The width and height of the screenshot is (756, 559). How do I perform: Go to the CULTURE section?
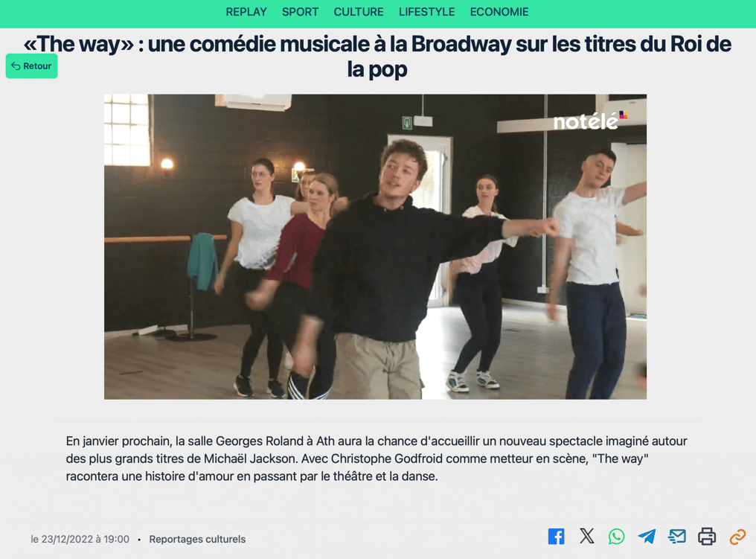359,12
